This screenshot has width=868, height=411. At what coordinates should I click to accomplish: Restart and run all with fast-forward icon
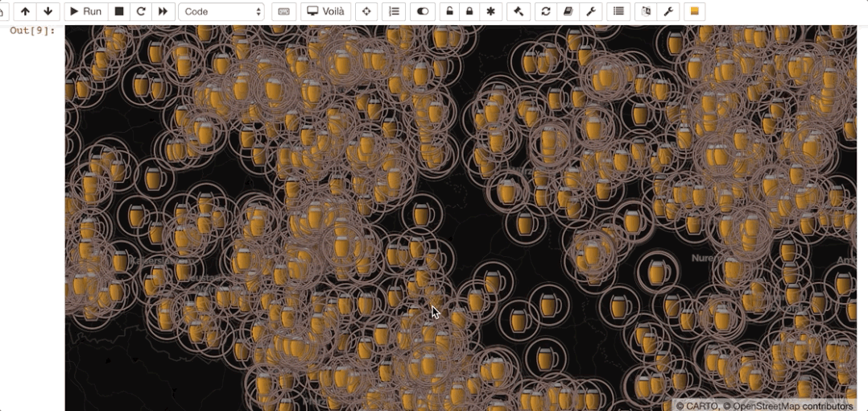click(x=163, y=11)
